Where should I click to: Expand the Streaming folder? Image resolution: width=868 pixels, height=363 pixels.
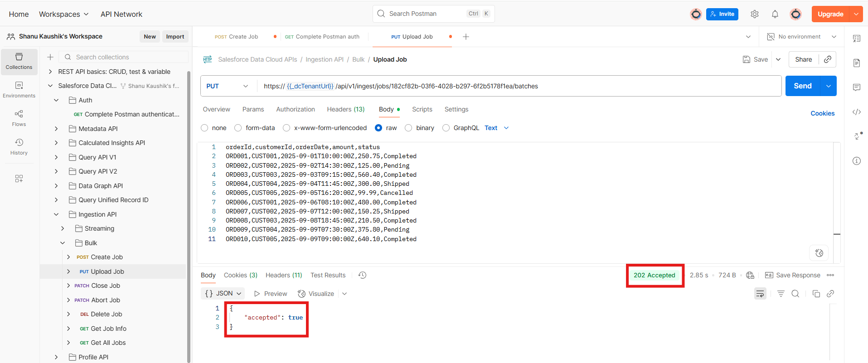click(63, 228)
